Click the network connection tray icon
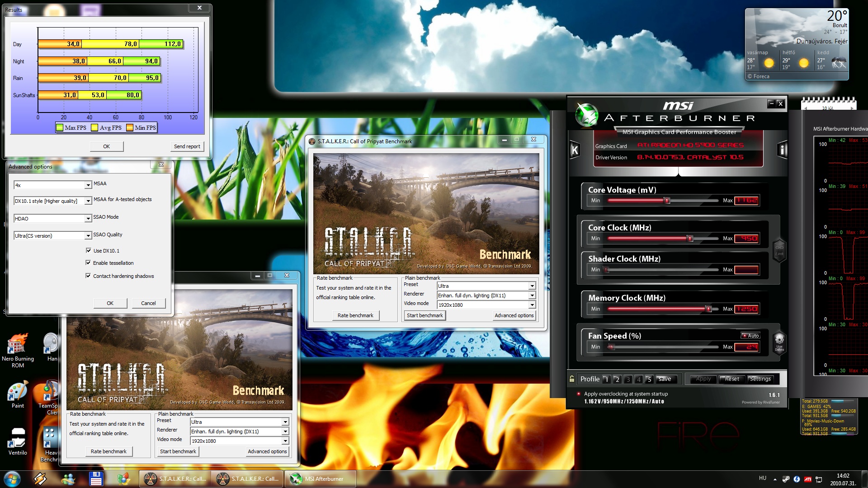 pos(818,479)
